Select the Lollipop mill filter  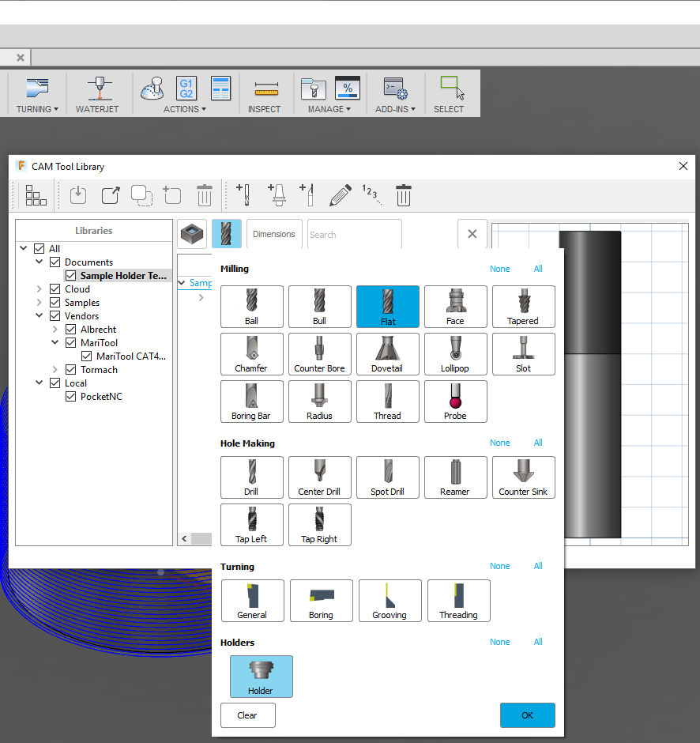pyautogui.click(x=456, y=354)
